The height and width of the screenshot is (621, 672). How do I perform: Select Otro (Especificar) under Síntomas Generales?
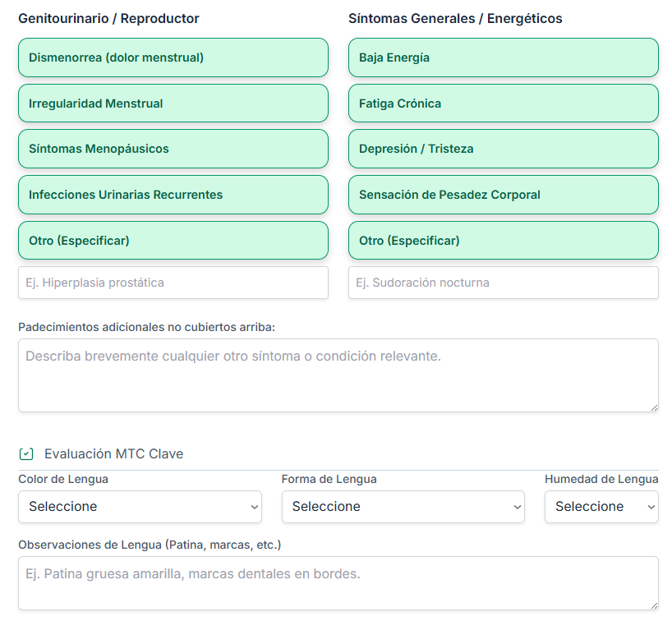[503, 240]
